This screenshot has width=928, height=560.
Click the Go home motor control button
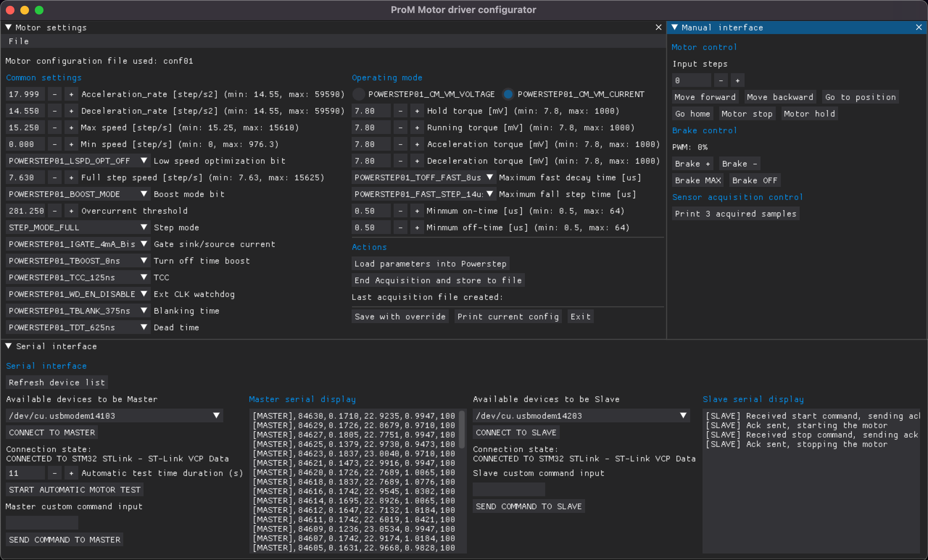pos(691,113)
